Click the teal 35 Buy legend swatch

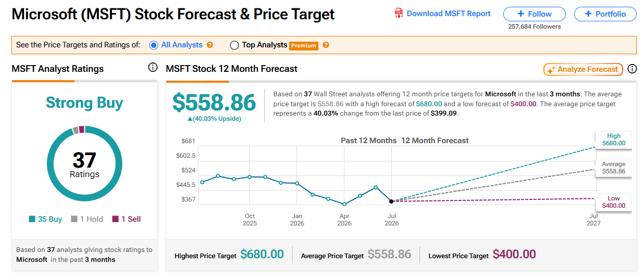pyautogui.click(x=32, y=219)
